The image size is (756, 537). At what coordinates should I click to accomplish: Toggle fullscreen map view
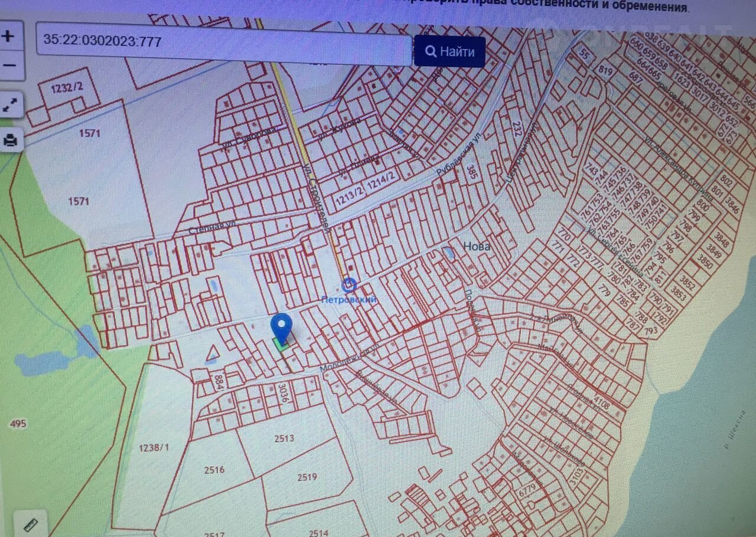pyautogui.click(x=11, y=106)
